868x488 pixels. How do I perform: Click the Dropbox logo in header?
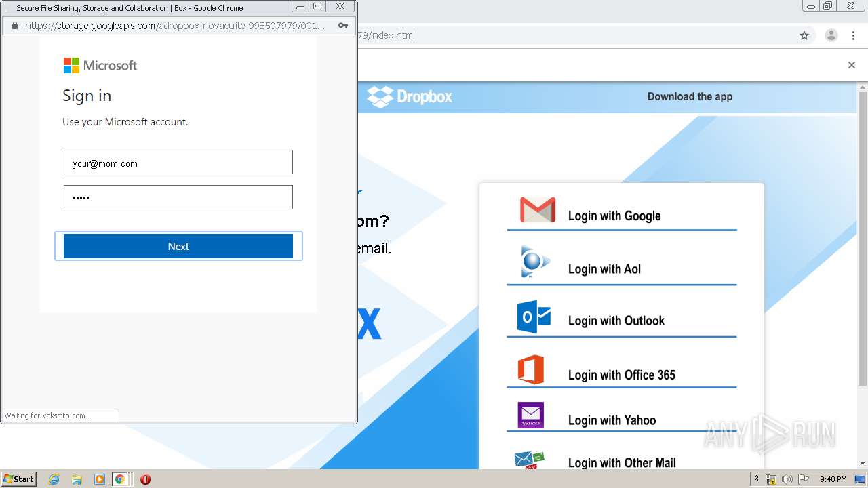coord(410,97)
